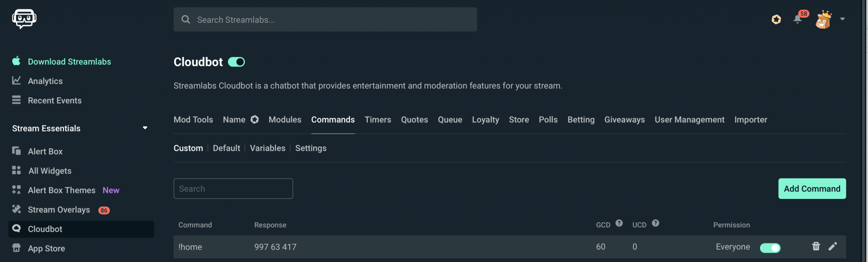Disable the !home command toggle
This screenshot has width=868, height=262.
pos(770,248)
